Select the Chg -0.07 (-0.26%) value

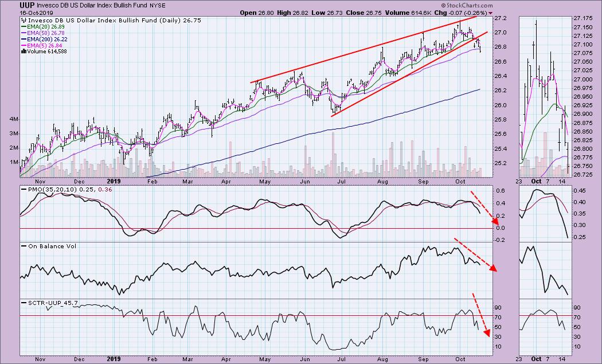[x=462, y=13]
